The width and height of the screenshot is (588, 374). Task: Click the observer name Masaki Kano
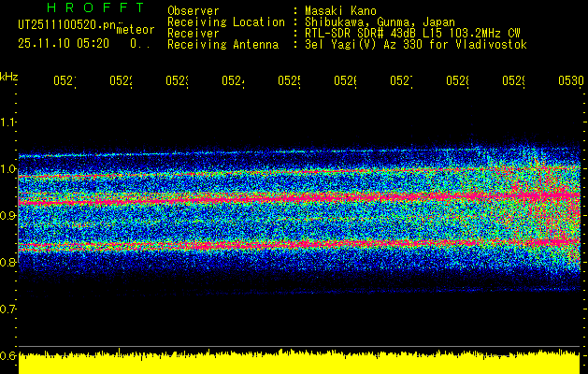tap(340, 10)
